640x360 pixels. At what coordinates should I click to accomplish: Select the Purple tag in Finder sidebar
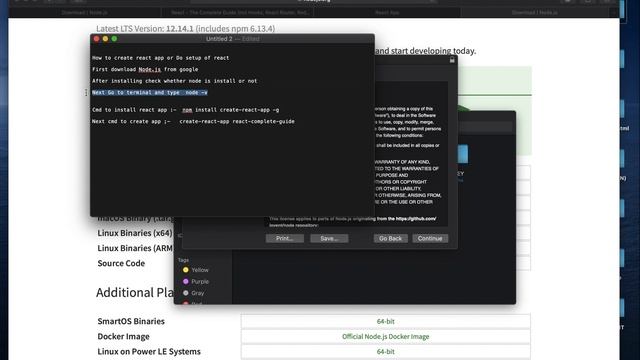(195, 281)
